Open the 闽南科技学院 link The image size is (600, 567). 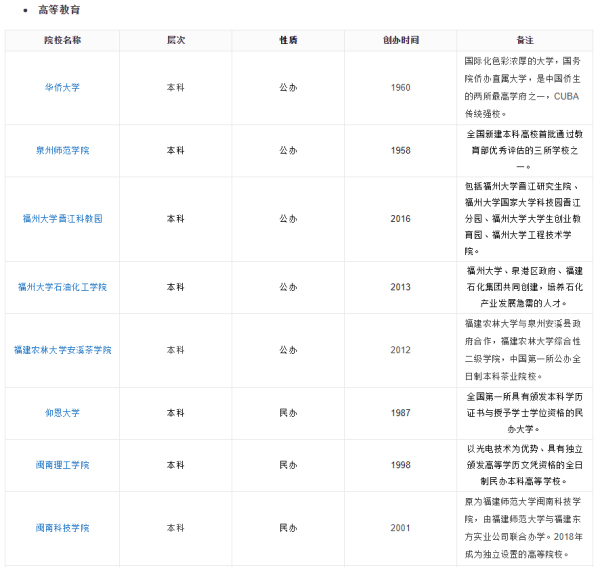click(62, 528)
